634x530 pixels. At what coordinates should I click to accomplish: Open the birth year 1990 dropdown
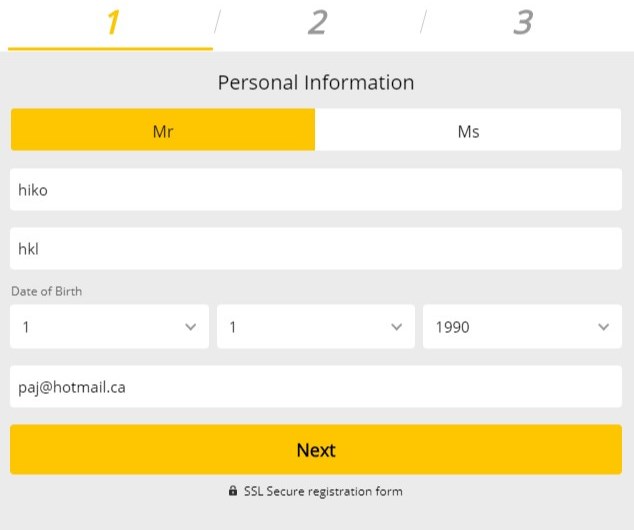click(x=522, y=327)
